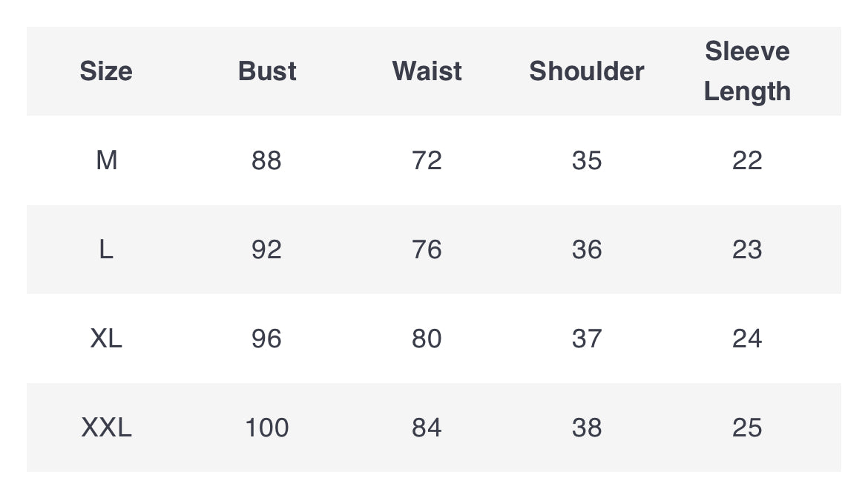Select the XXL size cell
The image size is (868, 504).
click(x=106, y=428)
